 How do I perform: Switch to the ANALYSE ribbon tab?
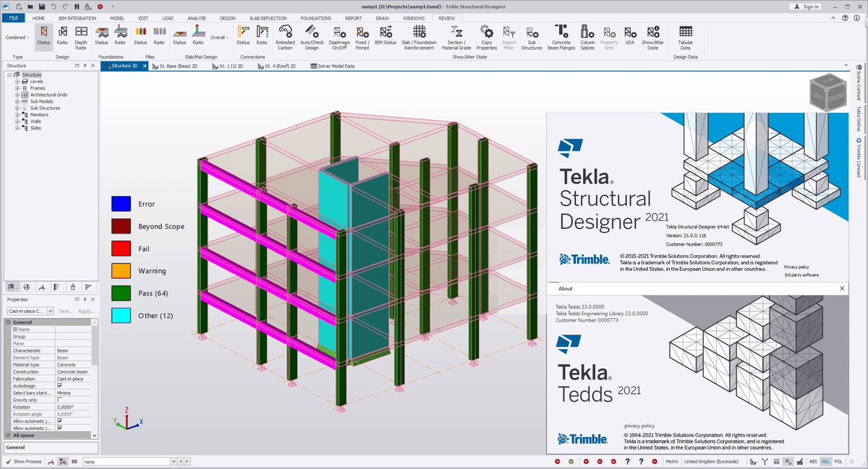point(196,17)
